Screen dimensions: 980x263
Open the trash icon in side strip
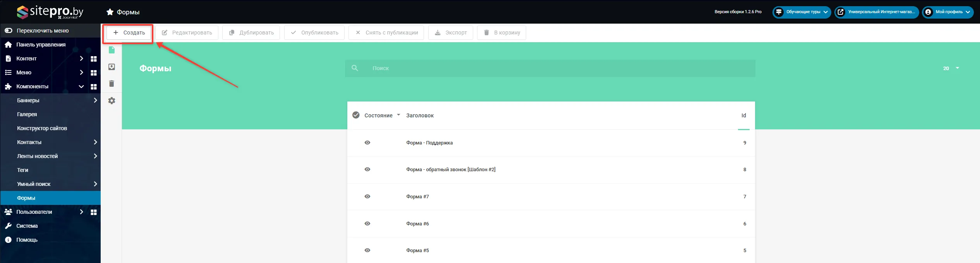click(112, 84)
